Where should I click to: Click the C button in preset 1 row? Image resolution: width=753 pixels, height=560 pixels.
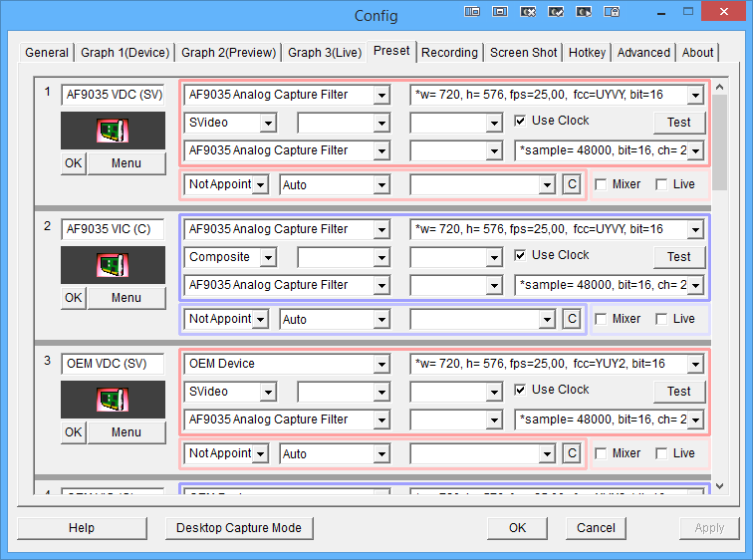[x=572, y=184]
